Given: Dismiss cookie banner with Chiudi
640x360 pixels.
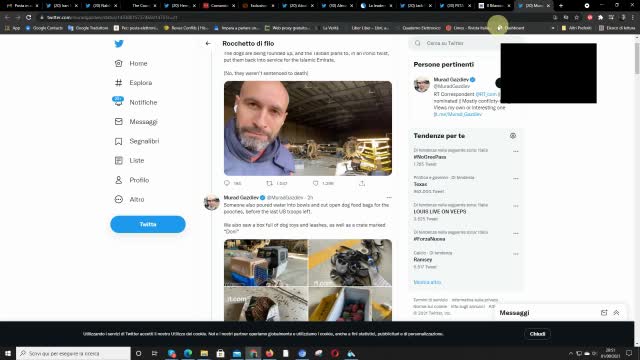Looking at the screenshot, I should 537,334.
